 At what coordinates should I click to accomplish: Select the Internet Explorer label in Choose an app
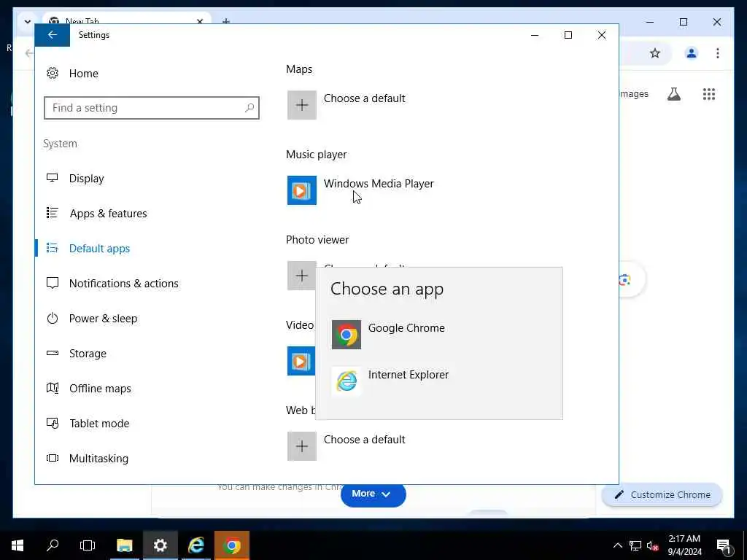[x=409, y=375]
